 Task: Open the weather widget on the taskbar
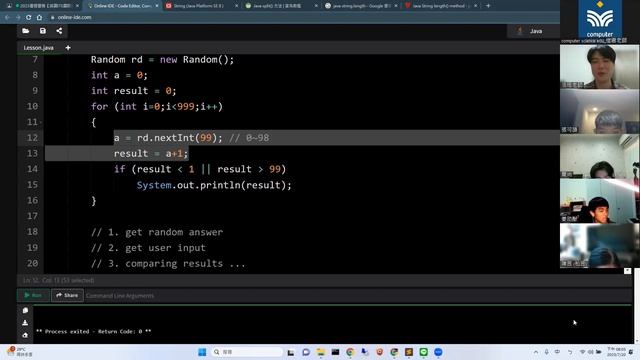click(19, 352)
